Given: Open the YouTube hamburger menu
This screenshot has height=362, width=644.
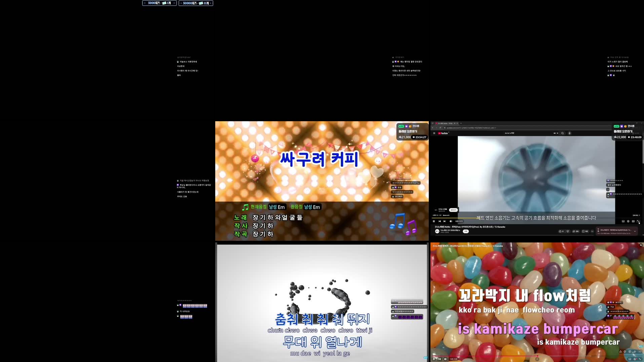Looking at the screenshot, I should click(434, 133).
